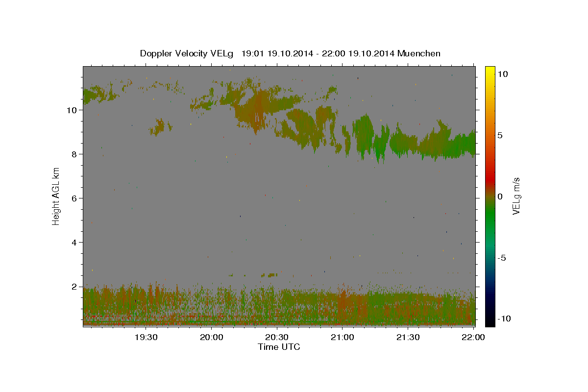This screenshot has height=392, width=588.
Task: Click the height tick label 8
Action: coord(74,154)
